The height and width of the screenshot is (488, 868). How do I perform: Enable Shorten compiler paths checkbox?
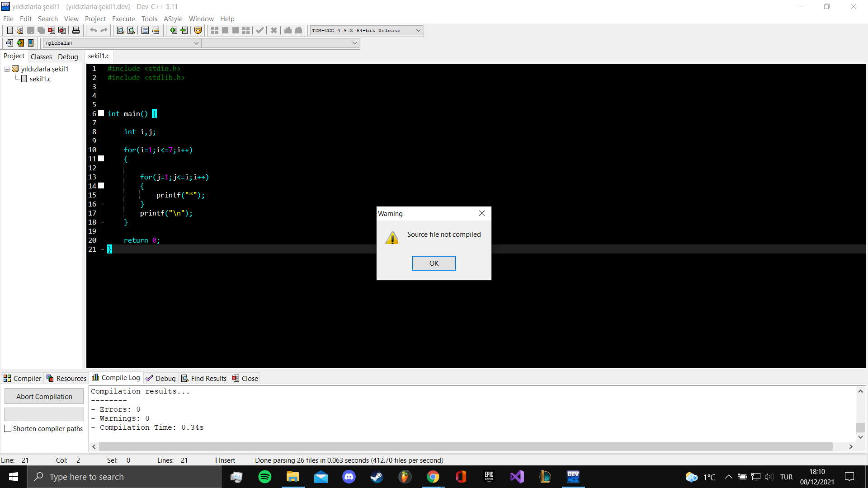coord(8,428)
